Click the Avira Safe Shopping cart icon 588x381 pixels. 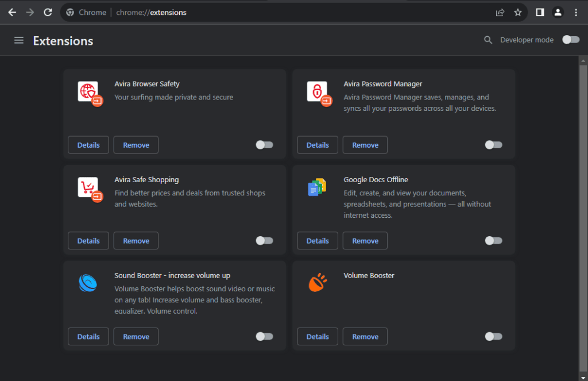tap(88, 188)
